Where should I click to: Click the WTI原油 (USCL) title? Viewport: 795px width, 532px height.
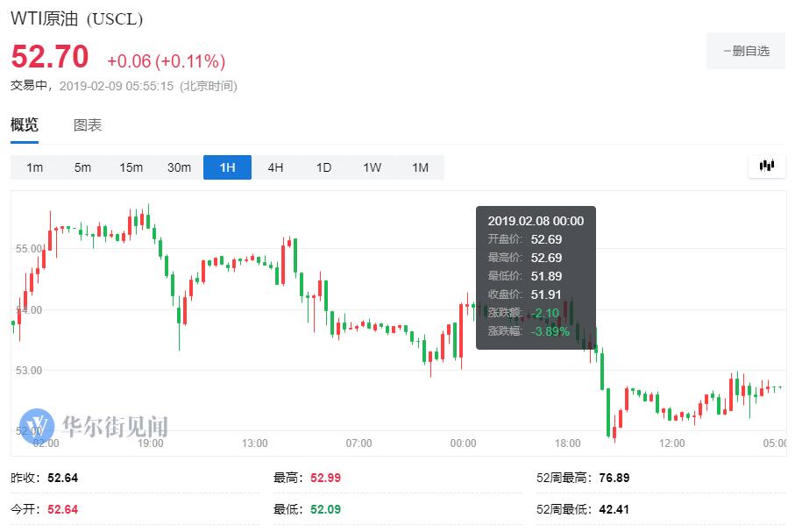click(x=76, y=18)
